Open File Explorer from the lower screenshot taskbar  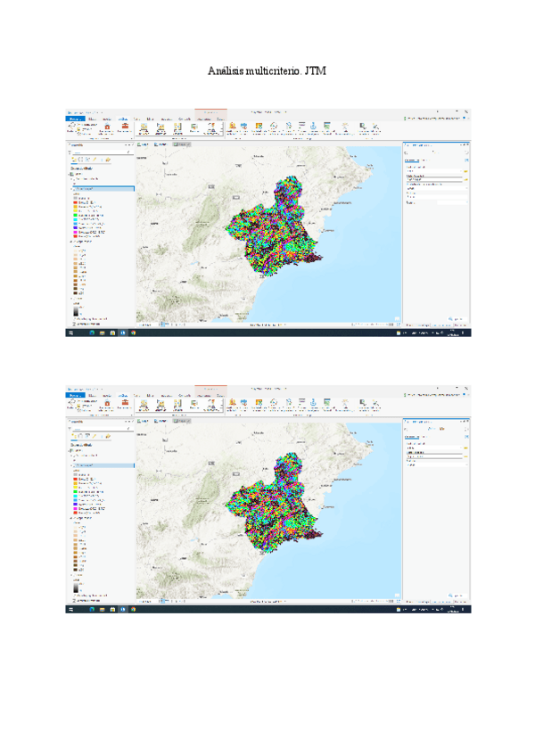pyautogui.click(x=102, y=610)
